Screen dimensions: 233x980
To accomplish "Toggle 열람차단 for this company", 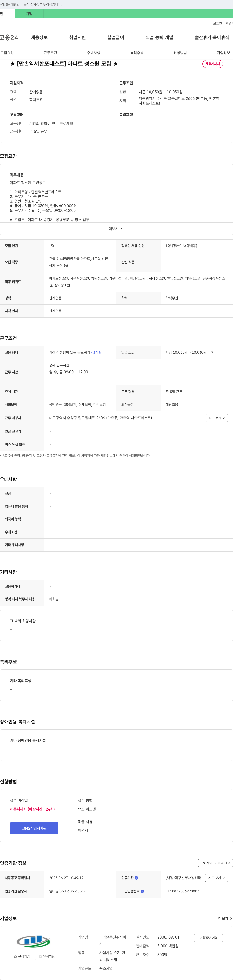I will [47, 956].
